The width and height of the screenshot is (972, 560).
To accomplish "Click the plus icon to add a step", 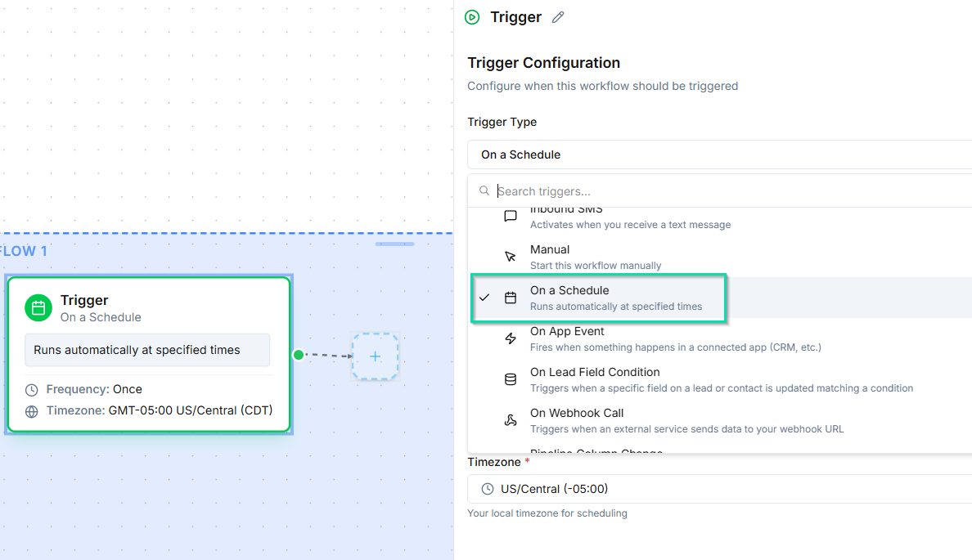I will [375, 356].
